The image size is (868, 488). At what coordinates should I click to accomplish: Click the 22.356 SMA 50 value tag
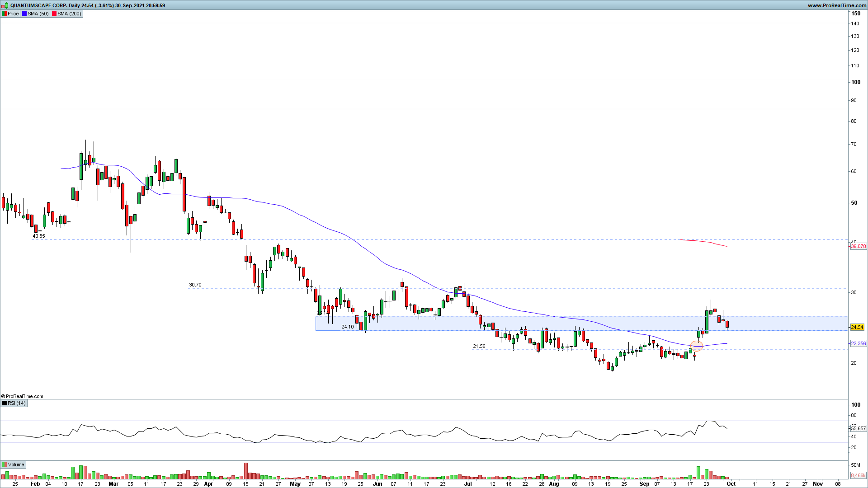[x=858, y=343]
